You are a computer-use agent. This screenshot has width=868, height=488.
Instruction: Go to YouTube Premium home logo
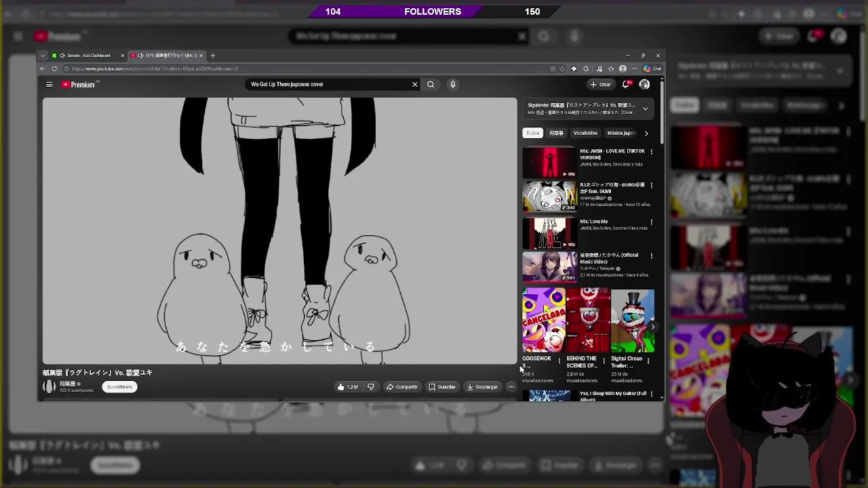(79, 85)
